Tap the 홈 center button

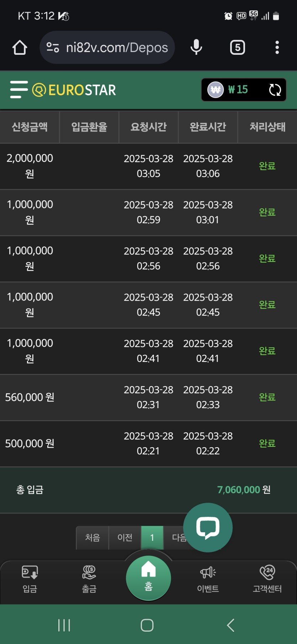click(x=148, y=578)
